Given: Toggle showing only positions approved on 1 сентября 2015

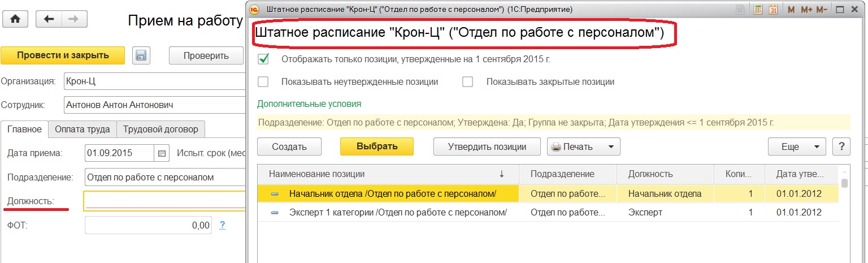Looking at the screenshot, I should point(263,59).
